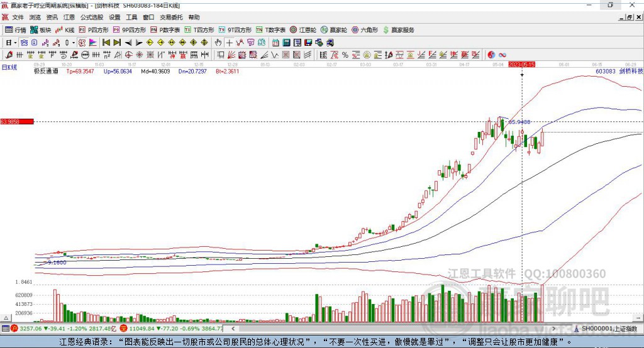Click the 沪 index status icon
Image resolution: width=644 pixels, height=348 pixels.
[x=14, y=329]
